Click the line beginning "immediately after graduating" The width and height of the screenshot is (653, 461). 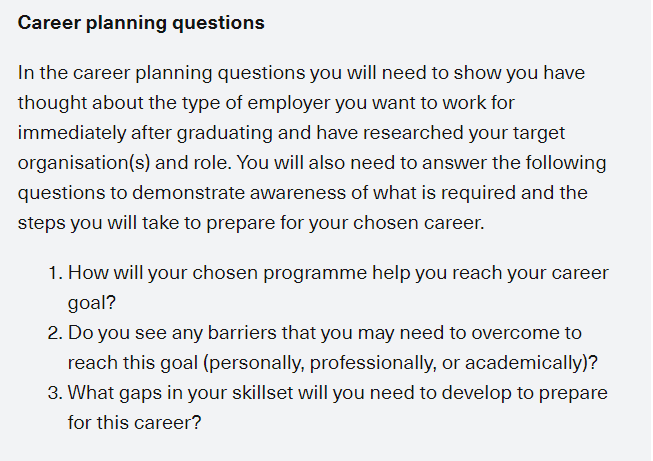click(x=291, y=133)
